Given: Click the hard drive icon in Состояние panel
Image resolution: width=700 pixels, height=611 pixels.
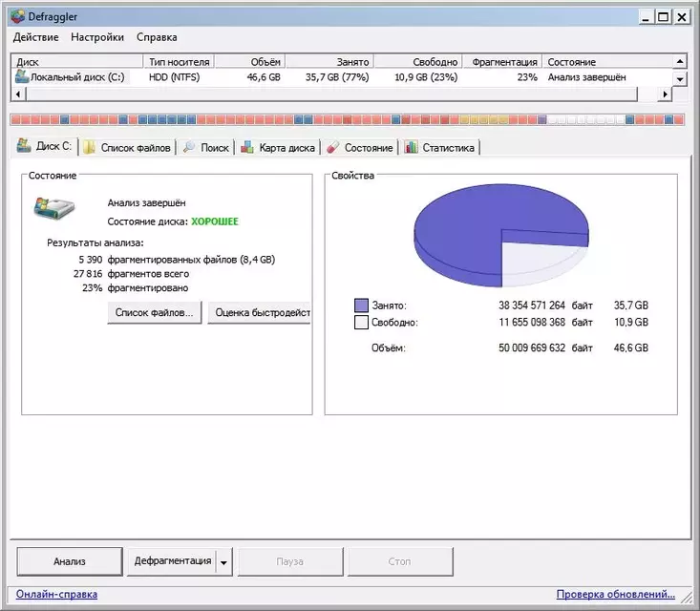Looking at the screenshot, I should click(54, 208).
